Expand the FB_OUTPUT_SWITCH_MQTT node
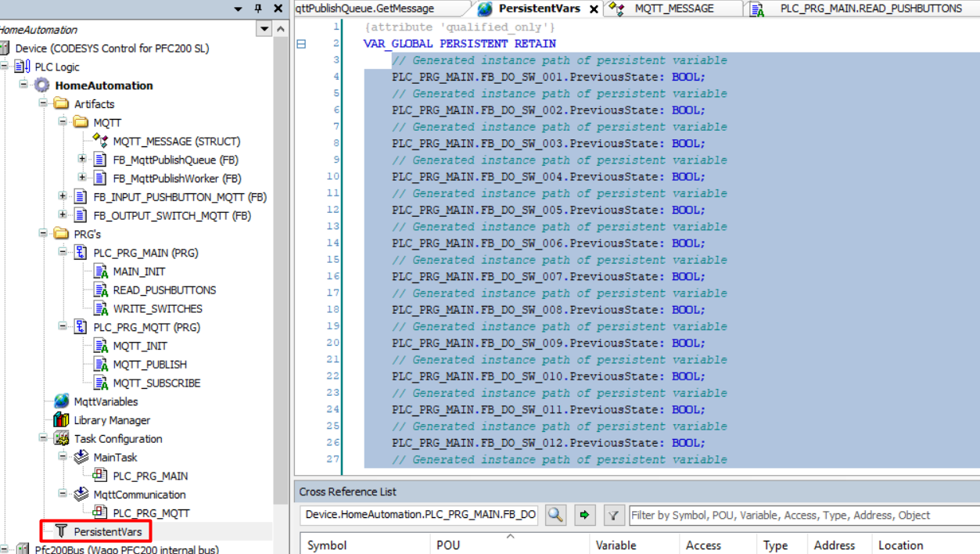Image resolution: width=980 pixels, height=554 pixels. pyautogui.click(x=63, y=215)
